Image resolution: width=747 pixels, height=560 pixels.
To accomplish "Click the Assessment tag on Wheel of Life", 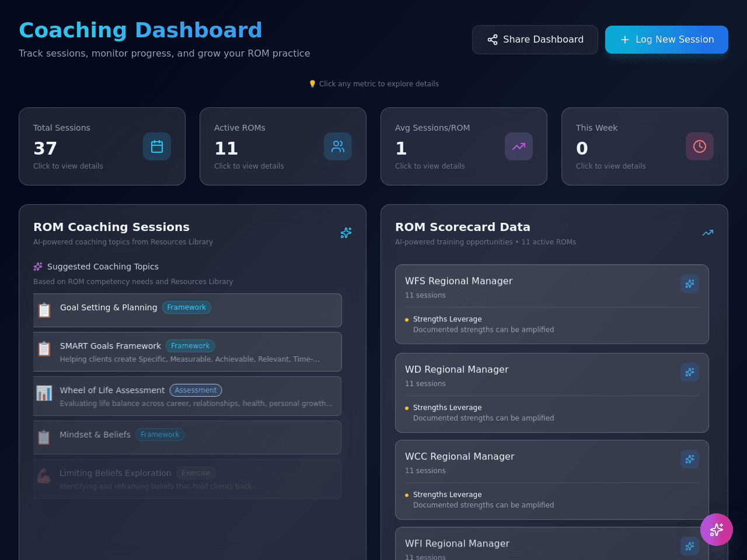I will click(x=196, y=390).
